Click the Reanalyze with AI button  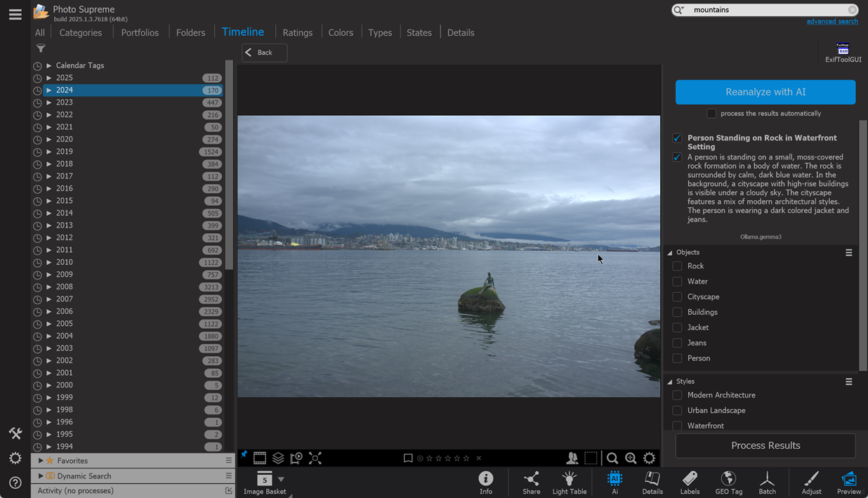(x=765, y=92)
